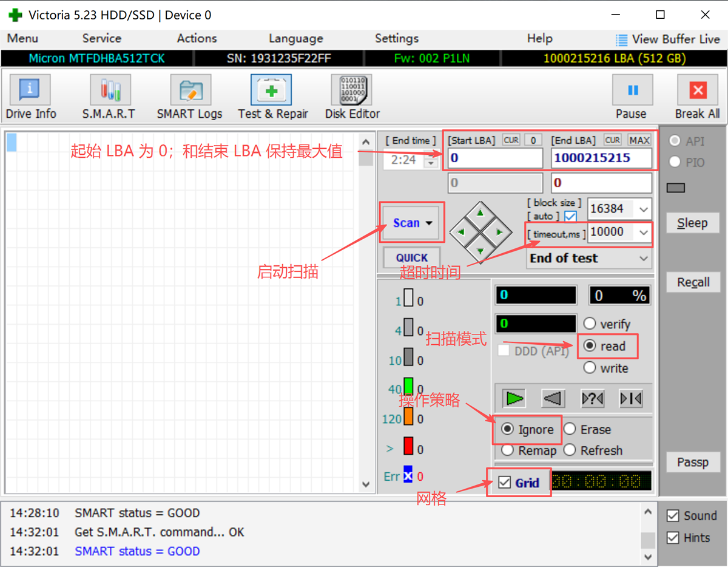Expand the timeout 10000 dropdown
The width and height of the screenshot is (728, 567).
coord(644,232)
